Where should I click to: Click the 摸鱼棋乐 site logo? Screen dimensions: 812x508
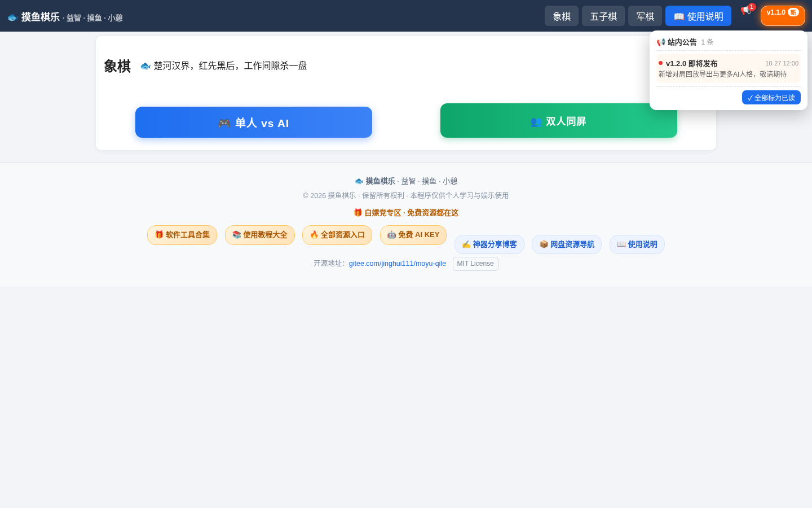pos(65,17)
